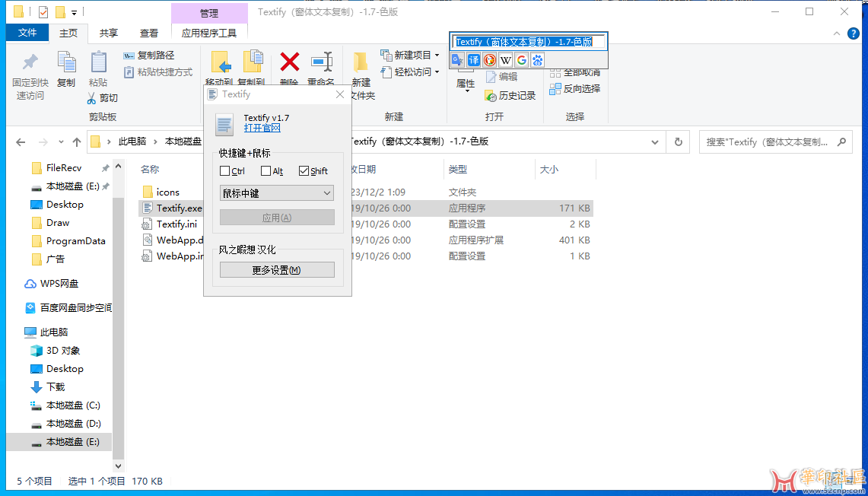Click the Google Translate icon in Textify popup
868x496 pixels.
(457, 60)
